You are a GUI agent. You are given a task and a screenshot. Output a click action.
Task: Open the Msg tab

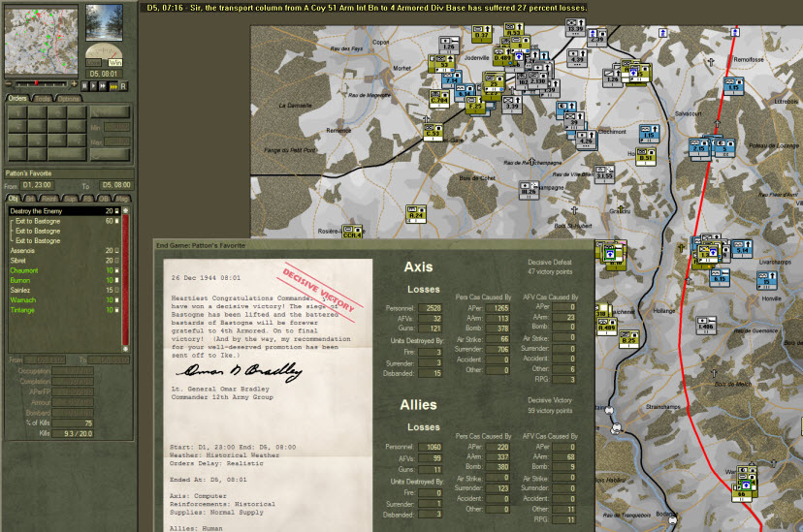point(122,199)
